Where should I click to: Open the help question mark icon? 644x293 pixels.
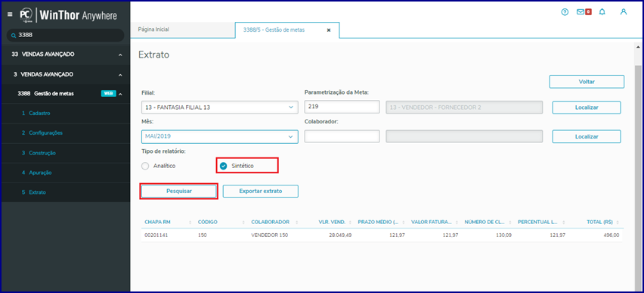click(565, 12)
